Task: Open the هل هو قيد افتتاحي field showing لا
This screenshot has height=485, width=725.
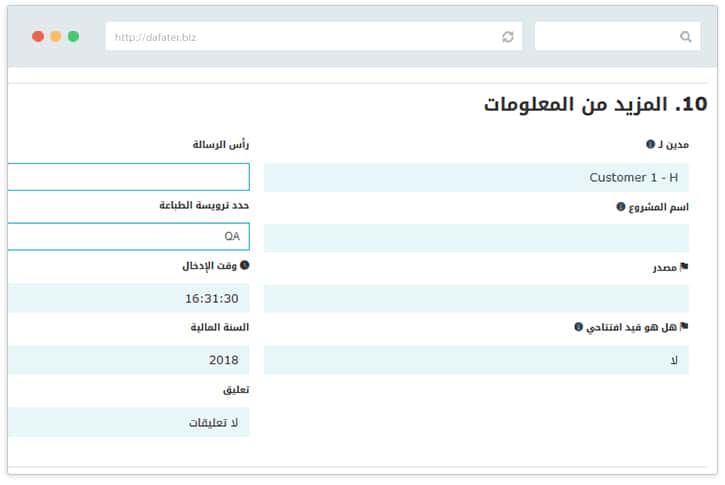Action: click(x=476, y=360)
